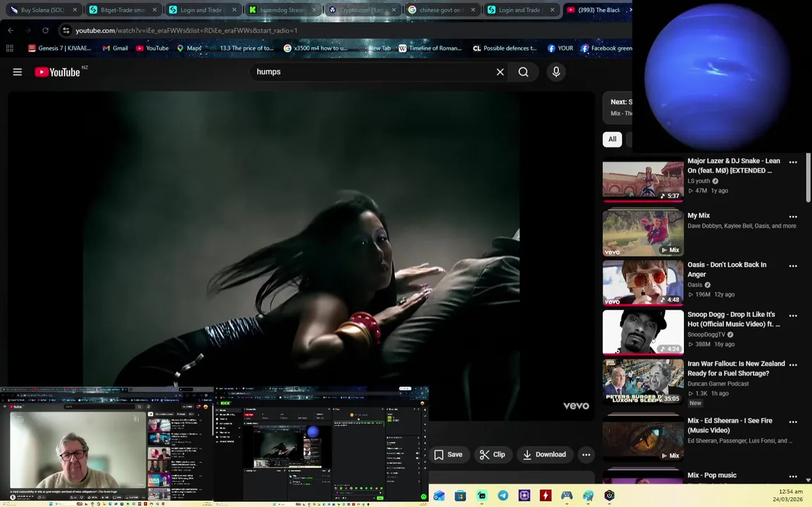The width and height of the screenshot is (812, 507).
Task: Close the 'chinese govt on' tab
Action: pyautogui.click(x=473, y=10)
